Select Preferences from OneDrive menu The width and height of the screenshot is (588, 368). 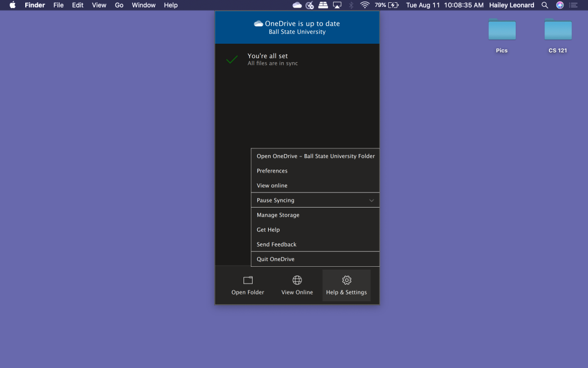click(272, 171)
